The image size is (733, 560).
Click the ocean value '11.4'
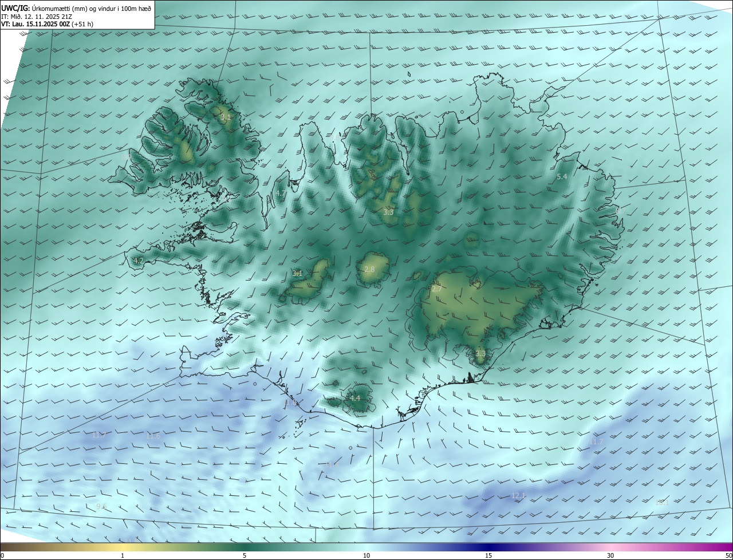(333, 464)
